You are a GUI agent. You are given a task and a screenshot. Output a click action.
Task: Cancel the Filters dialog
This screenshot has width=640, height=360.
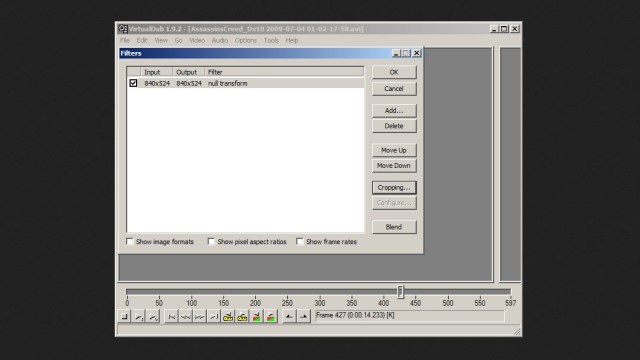tap(394, 89)
